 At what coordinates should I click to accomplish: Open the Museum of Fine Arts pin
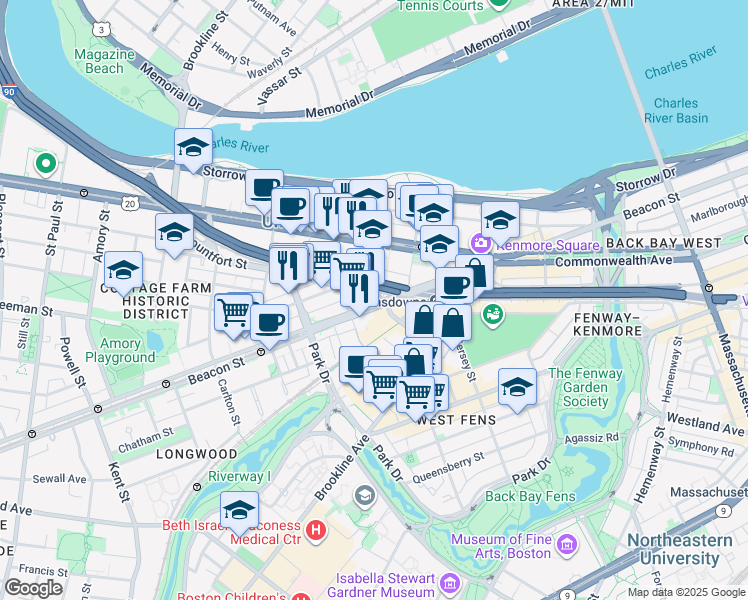568,545
